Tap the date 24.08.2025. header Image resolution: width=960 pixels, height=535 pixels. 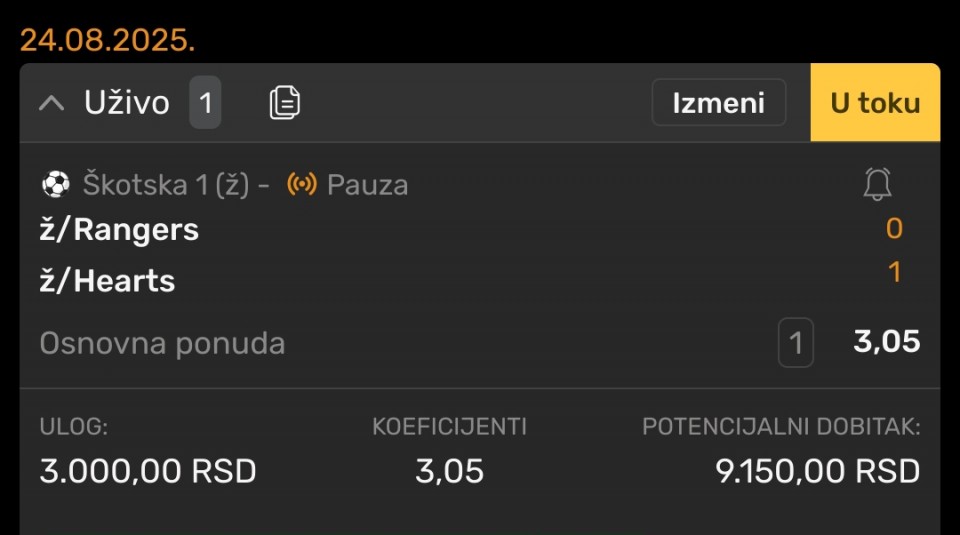[x=107, y=40]
